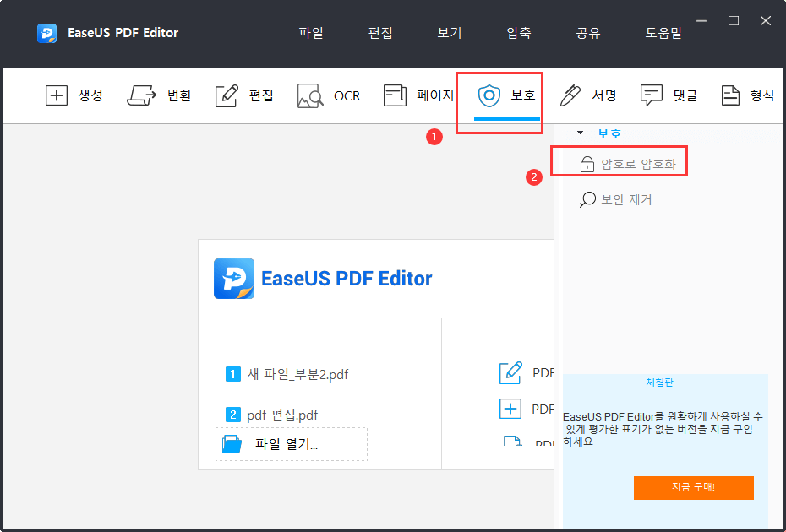Open the 편집 menu in title bar

coord(380,33)
